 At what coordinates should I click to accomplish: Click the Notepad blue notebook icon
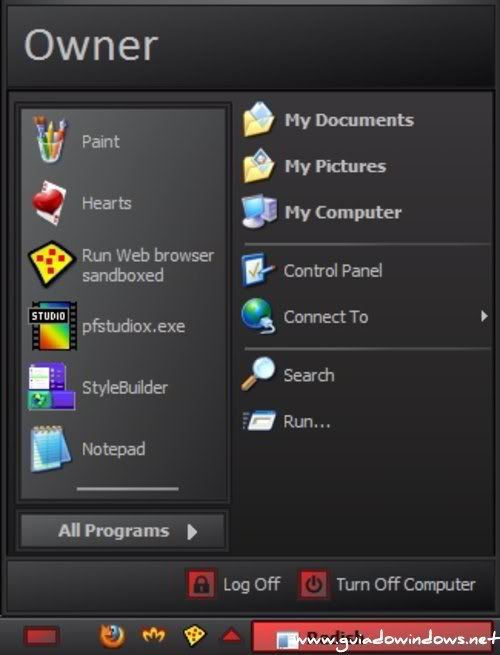point(50,449)
